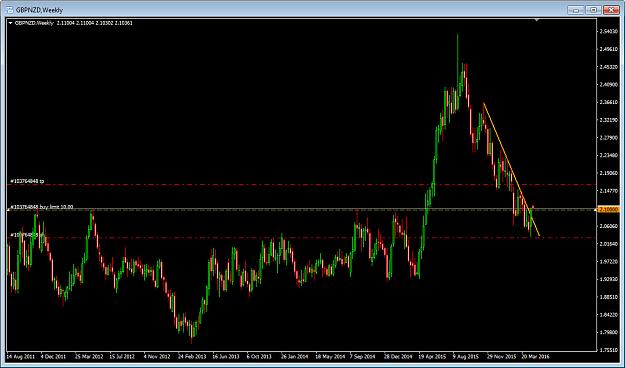Click the chart shift triangle marker at top
The image size is (625, 368).
click(537, 19)
